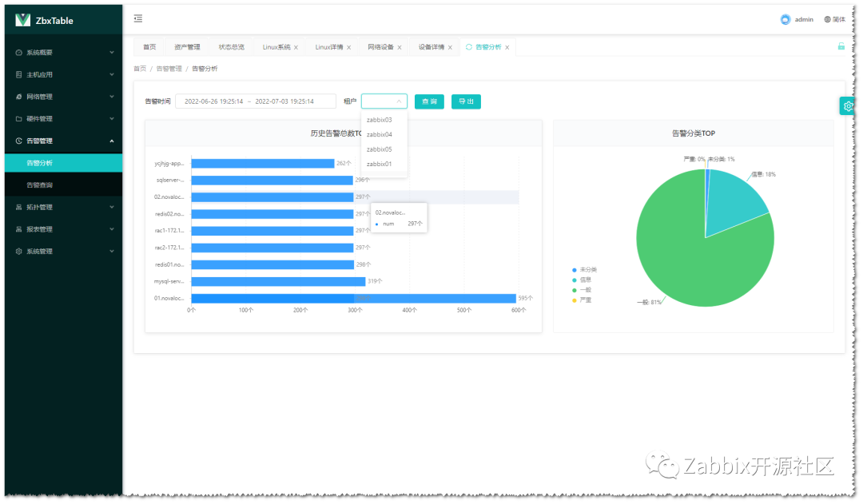863x504 pixels.
Task: Close the Linux系统 tab
Action: pos(296,47)
